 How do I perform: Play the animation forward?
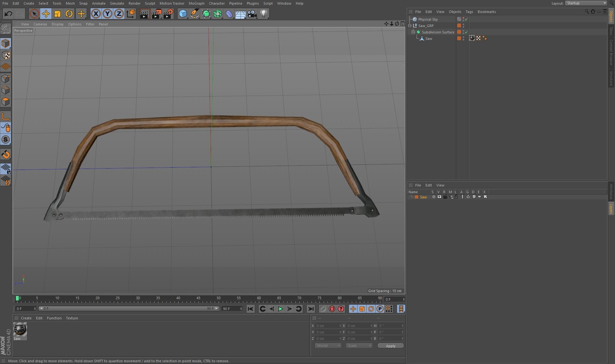[281, 309]
